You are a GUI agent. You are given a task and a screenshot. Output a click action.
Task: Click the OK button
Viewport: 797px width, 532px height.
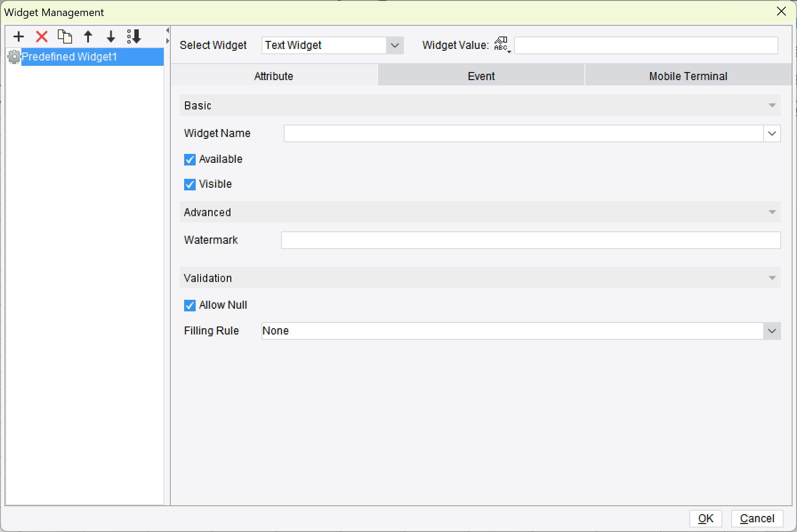point(706,518)
